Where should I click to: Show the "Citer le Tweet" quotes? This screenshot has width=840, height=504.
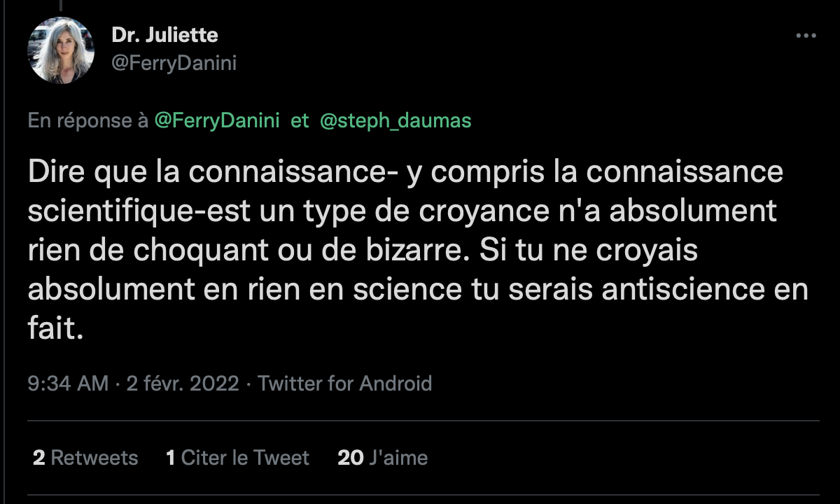point(245,458)
